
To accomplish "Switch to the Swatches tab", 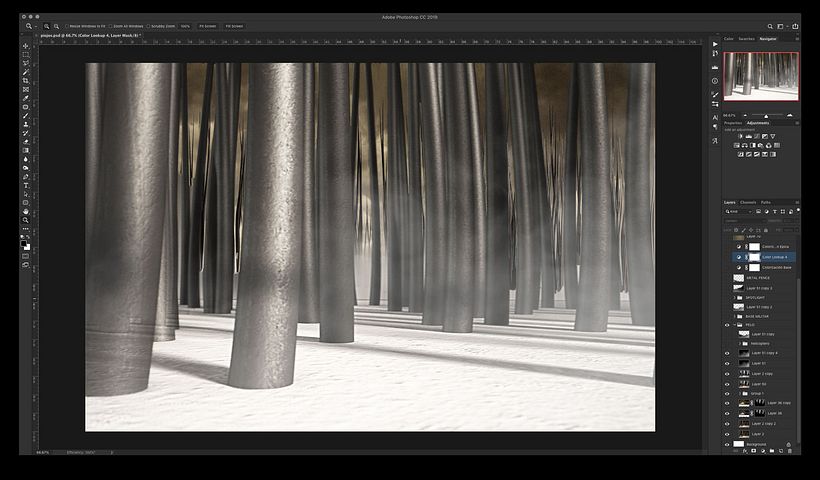I will [746, 39].
